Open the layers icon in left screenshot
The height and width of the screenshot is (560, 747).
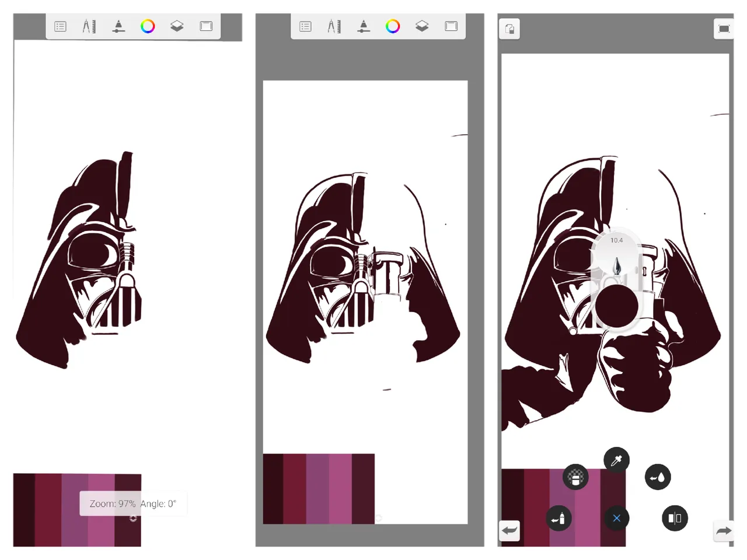click(x=177, y=26)
